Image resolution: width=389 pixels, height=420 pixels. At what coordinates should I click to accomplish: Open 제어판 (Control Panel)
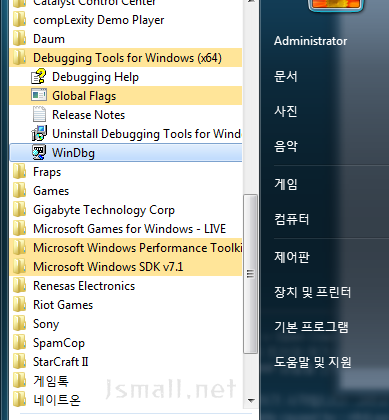[x=292, y=257]
